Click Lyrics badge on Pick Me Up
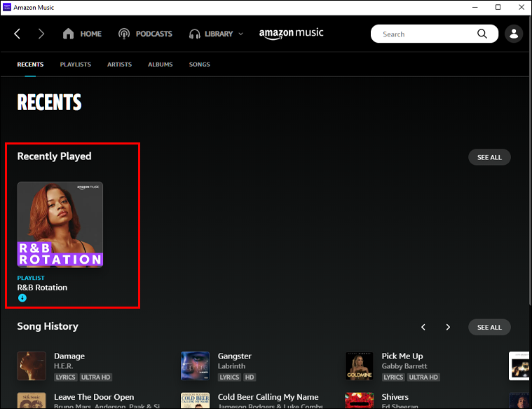Screen dimensions: 532x409 click(x=393, y=377)
